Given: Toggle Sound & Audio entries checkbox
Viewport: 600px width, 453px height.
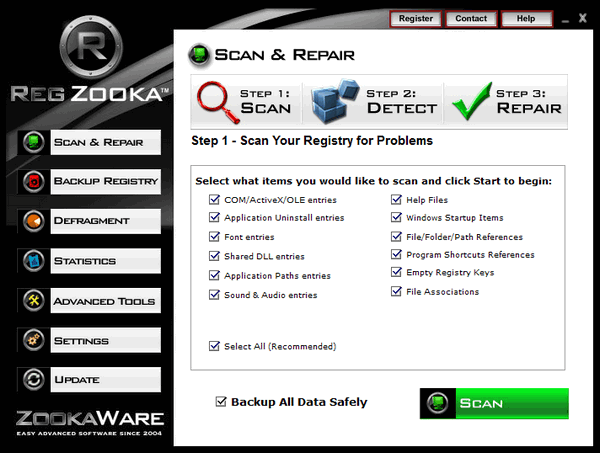Looking at the screenshot, I should click(214, 295).
